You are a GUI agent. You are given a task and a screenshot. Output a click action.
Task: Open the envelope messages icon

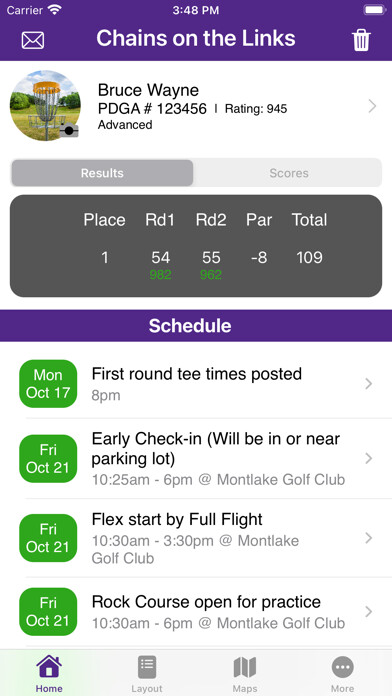[33, 40]
